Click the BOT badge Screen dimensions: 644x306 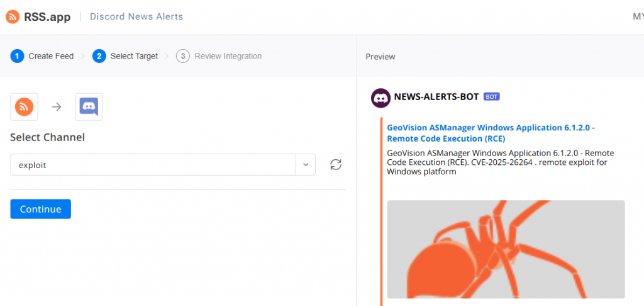(492, 97)
